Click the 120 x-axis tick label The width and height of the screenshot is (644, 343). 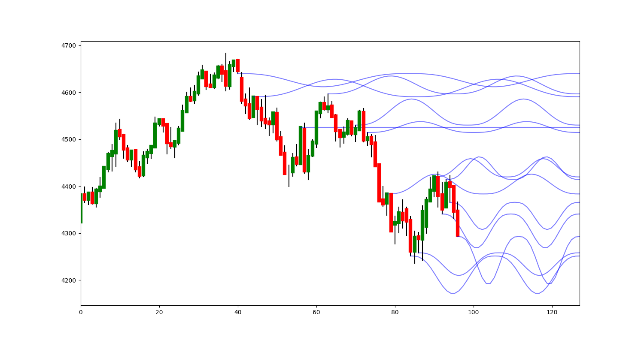click(x=552, y=313)
